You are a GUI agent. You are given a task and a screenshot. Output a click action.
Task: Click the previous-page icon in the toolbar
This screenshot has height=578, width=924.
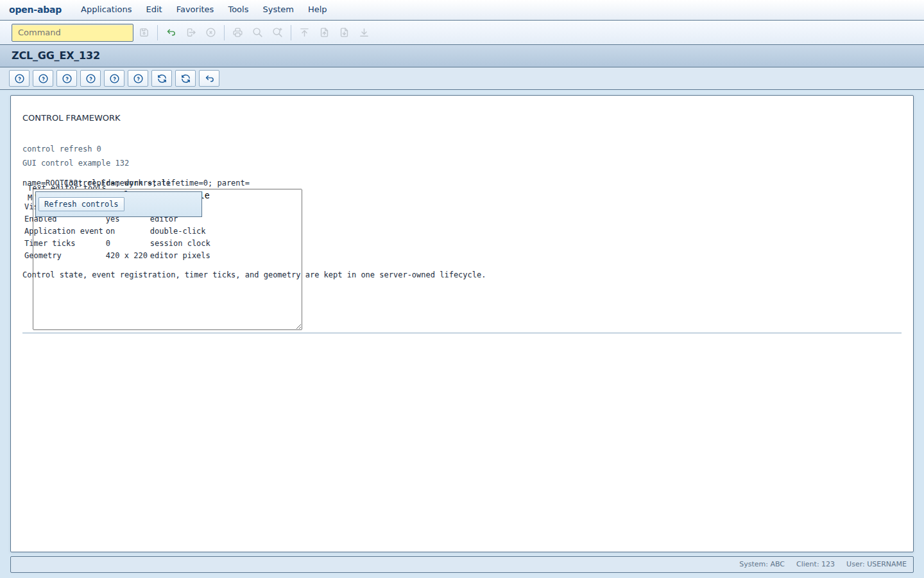coord(325,33)
